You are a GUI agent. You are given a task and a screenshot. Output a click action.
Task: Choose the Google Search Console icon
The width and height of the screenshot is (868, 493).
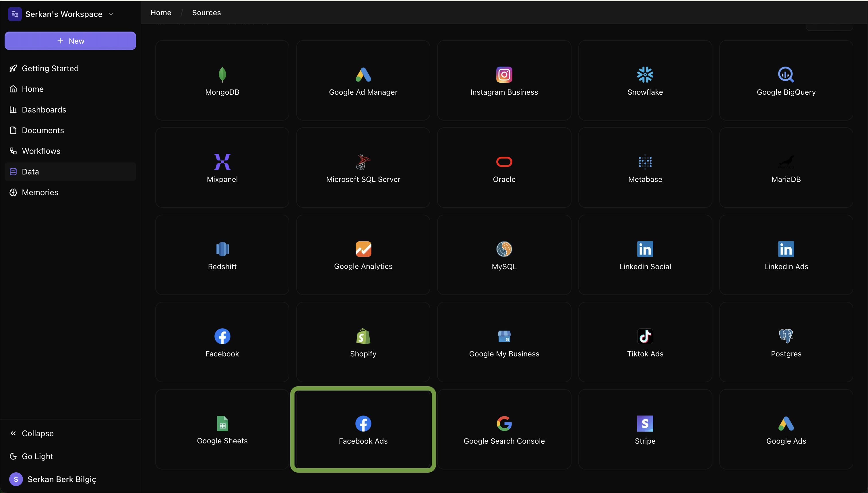[x=504, y=424]
